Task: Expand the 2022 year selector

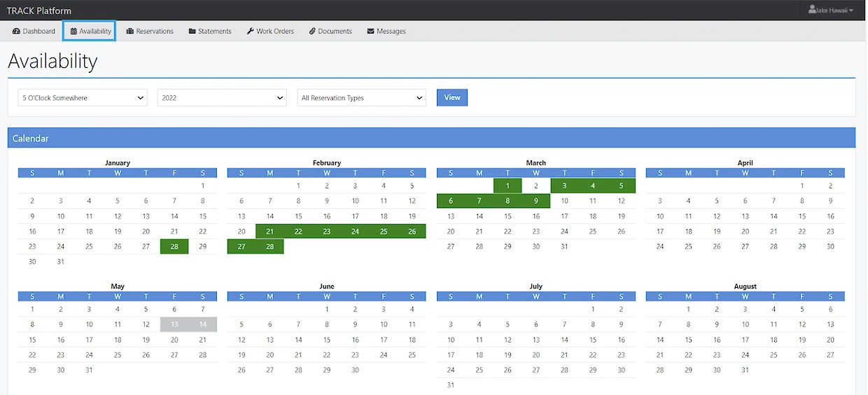Action: (x=222, y=98)
